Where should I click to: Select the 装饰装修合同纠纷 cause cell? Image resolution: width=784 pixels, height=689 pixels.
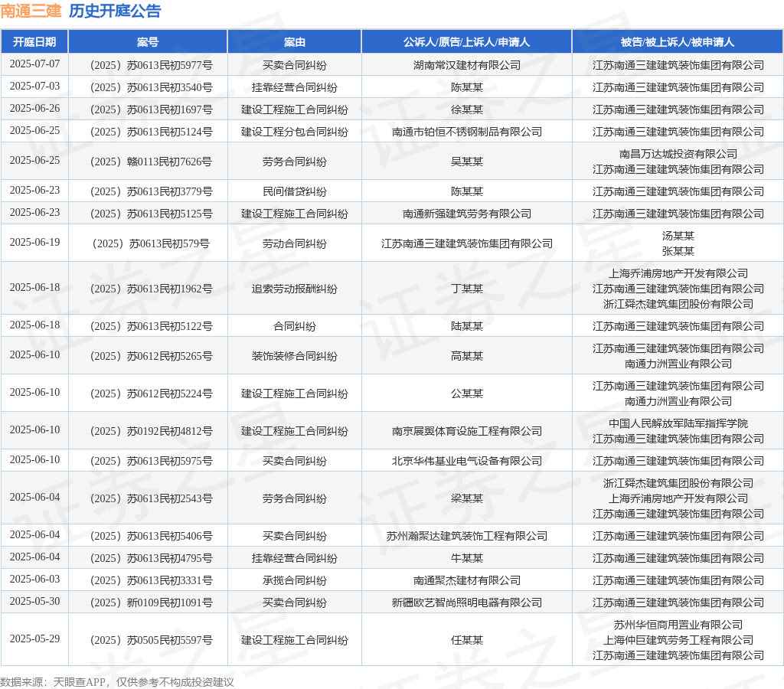pos(295,356)
